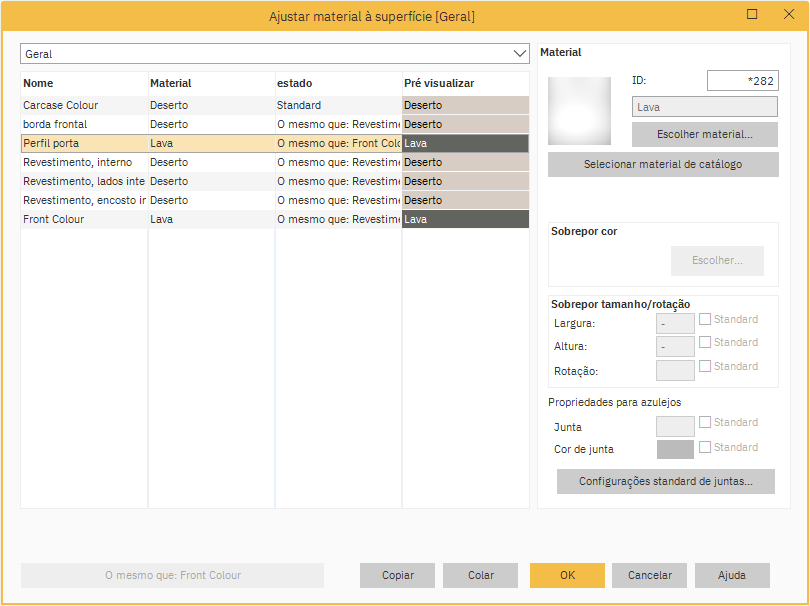
Task: Confirm with the OK button
Action: click(567, 575)
